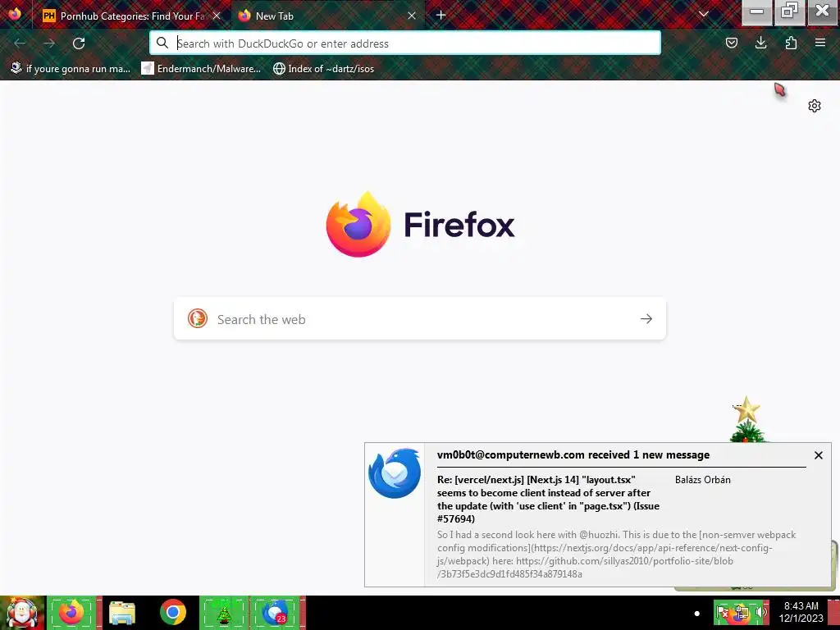Switch to the New Tab tab

tap(326, 16)
